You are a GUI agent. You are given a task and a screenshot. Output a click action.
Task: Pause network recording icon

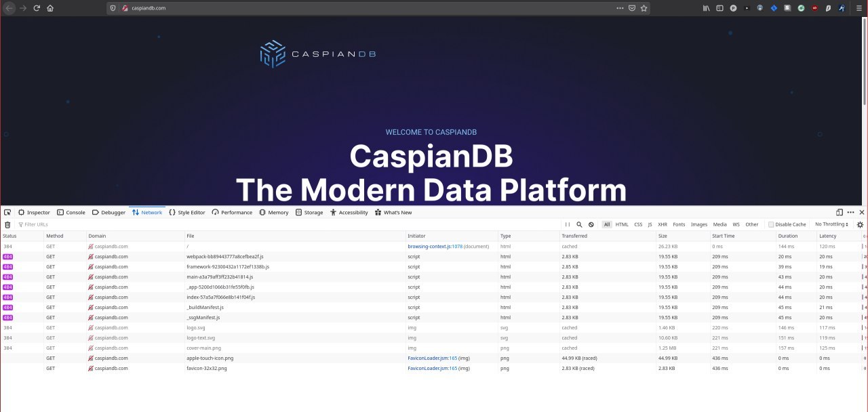point(568,224)
